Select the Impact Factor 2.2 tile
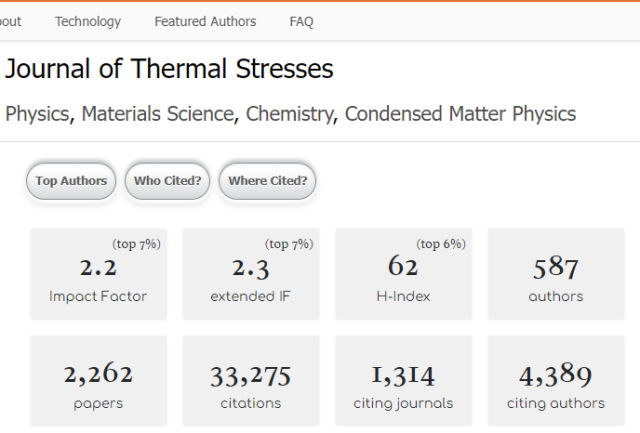Viewport: 640px width, 433px height. click(98, 274)
